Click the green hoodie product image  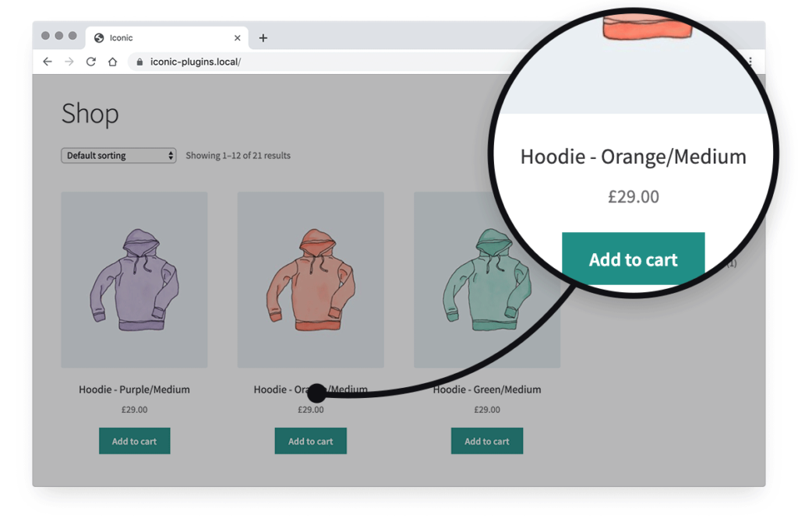point(486,279)
